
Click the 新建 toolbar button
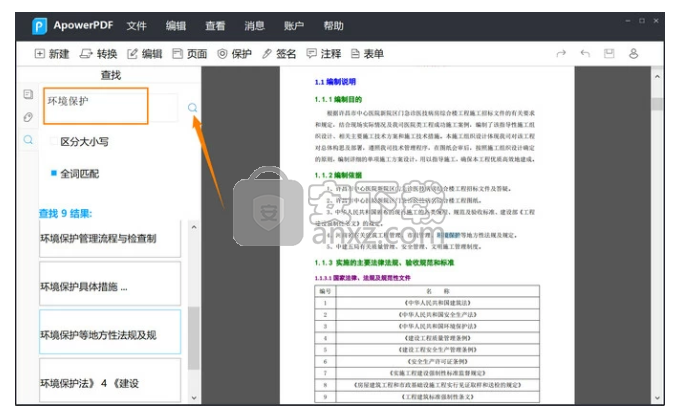click(52, 54)
